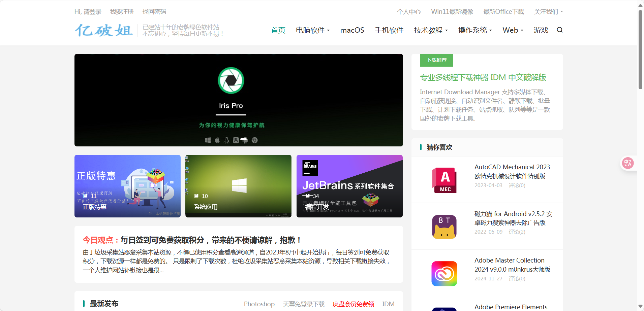Click 评论(0) under AutoCAD Mechanical entry
This screenshot has height=311, width=644.
point(517,185)
